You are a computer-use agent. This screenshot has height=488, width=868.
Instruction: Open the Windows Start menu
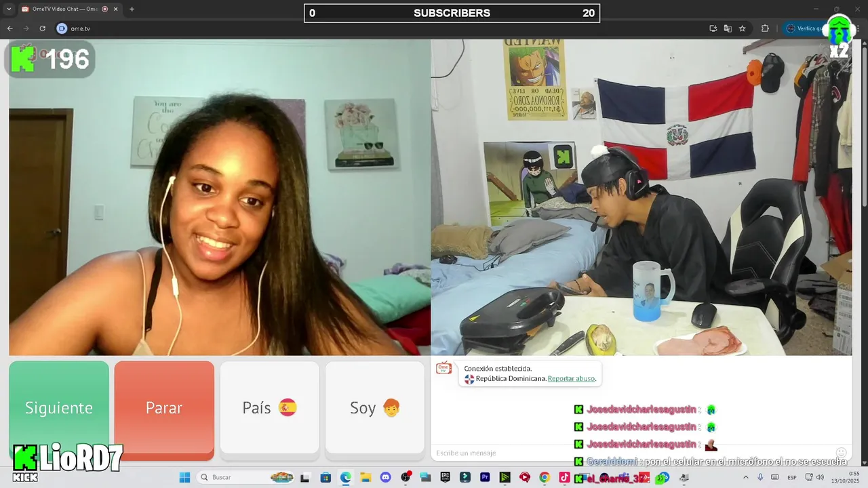184,477
